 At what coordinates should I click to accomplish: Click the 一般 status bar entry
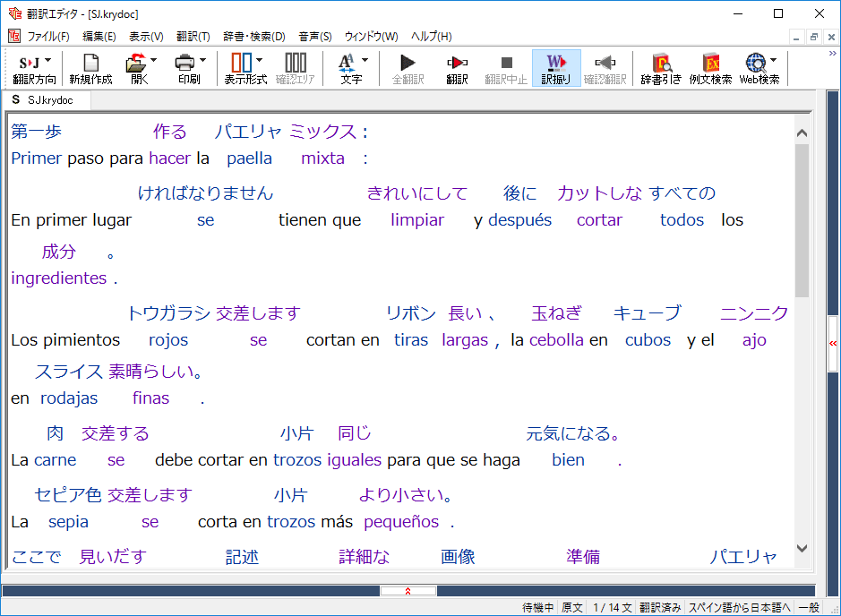[809, 607]
